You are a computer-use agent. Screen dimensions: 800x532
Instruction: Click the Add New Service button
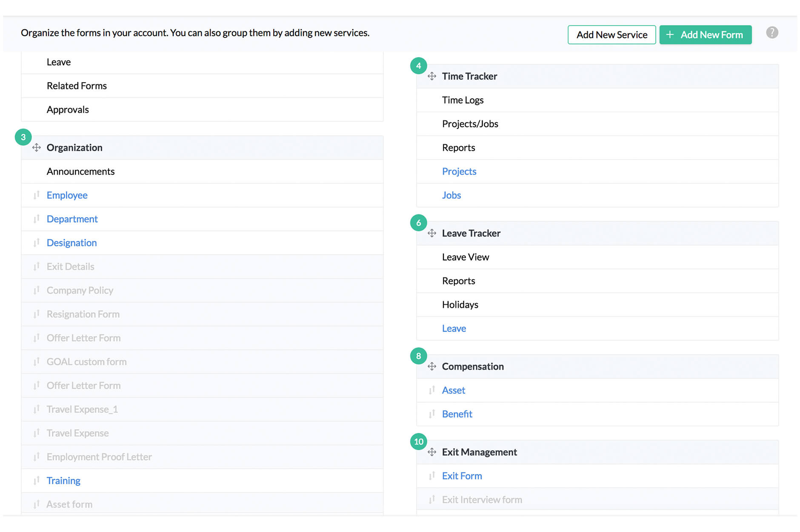pyautogui.click(x=611, y=34)
